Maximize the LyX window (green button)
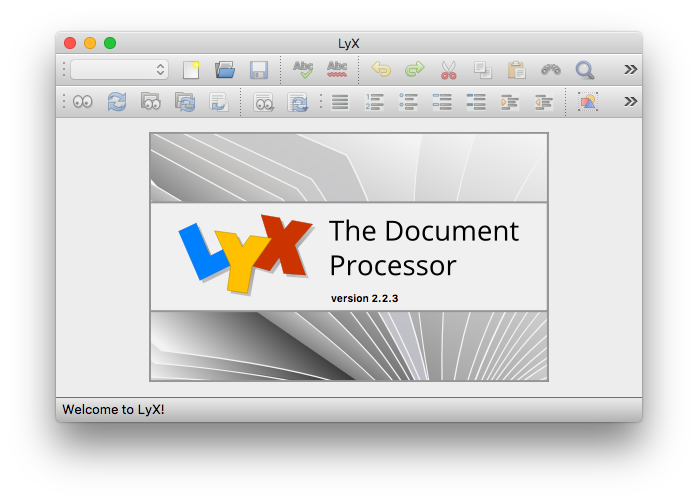The width and height of the screenshot is (698, 502). (x=110, y=43)
